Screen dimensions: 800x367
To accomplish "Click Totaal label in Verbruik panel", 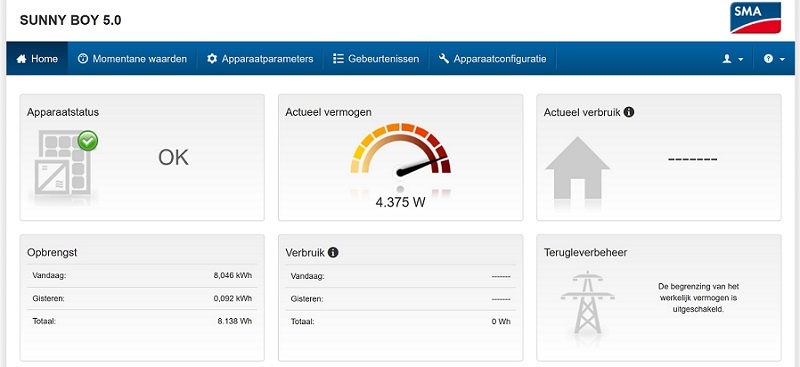I will click(x=303, y=322).
